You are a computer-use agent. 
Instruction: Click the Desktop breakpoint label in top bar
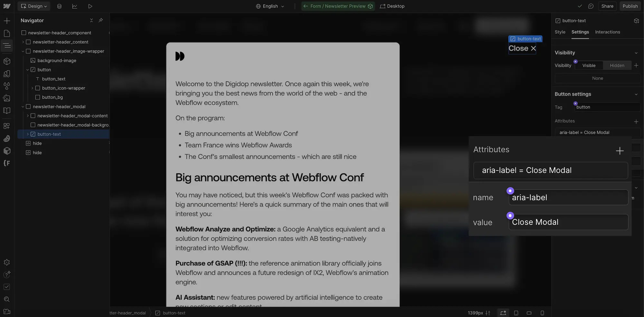[x=392, y=6]
